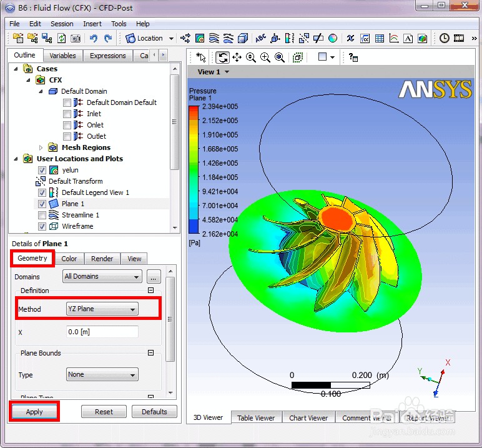Uncheck the yelun contour checkbox
482x448 pixels.
[x=42, y=170]
